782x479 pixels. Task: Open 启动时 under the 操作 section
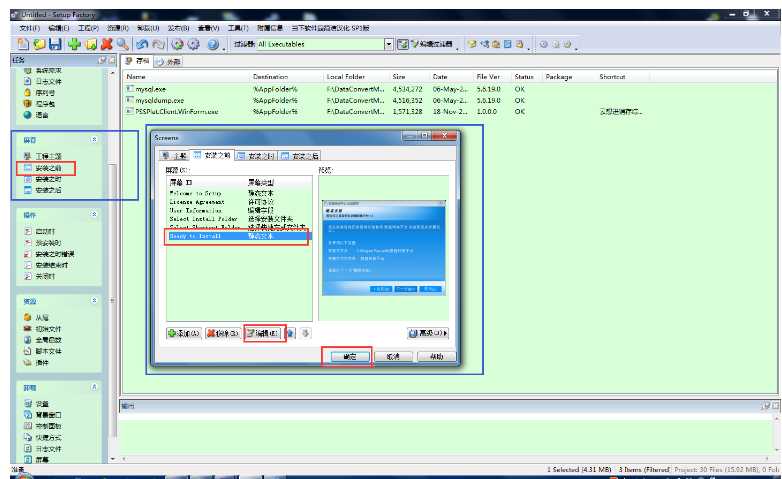[40, 232]
